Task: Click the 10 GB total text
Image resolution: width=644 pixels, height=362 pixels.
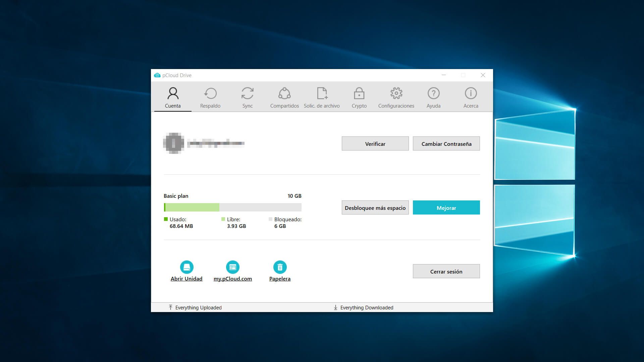Action: [x=294, y=196]
